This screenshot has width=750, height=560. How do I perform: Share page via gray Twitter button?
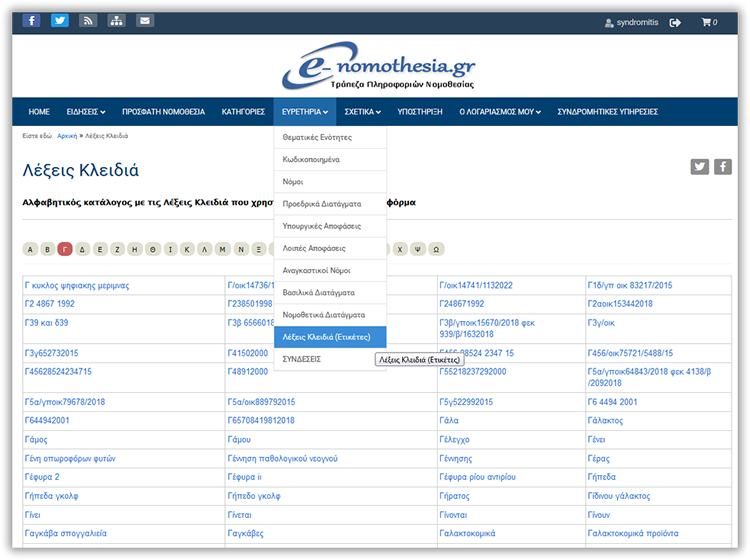(700, 167)
